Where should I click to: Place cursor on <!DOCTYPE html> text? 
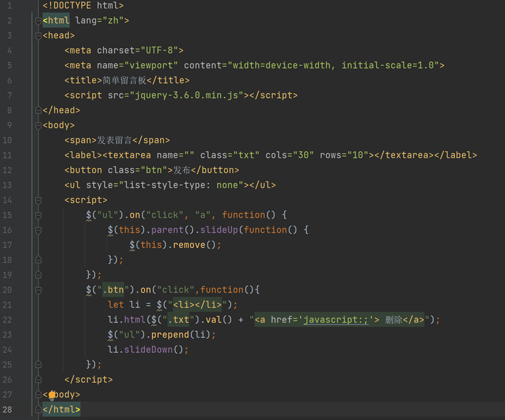click(83, 5)
